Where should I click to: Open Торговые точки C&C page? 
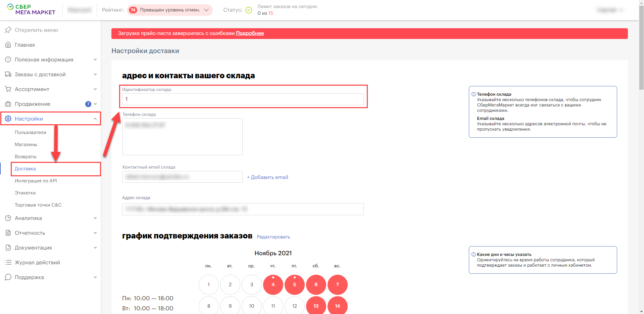click(x=38, y=205)
